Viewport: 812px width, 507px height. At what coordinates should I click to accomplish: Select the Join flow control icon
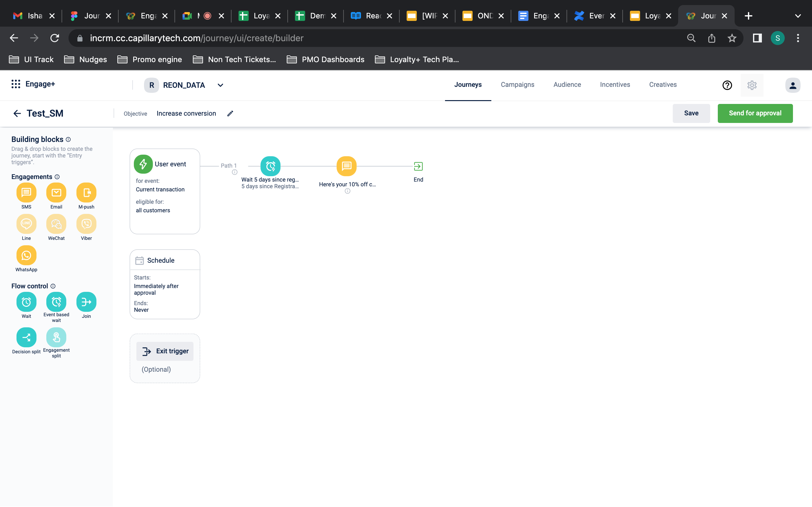tap(87, 302)
